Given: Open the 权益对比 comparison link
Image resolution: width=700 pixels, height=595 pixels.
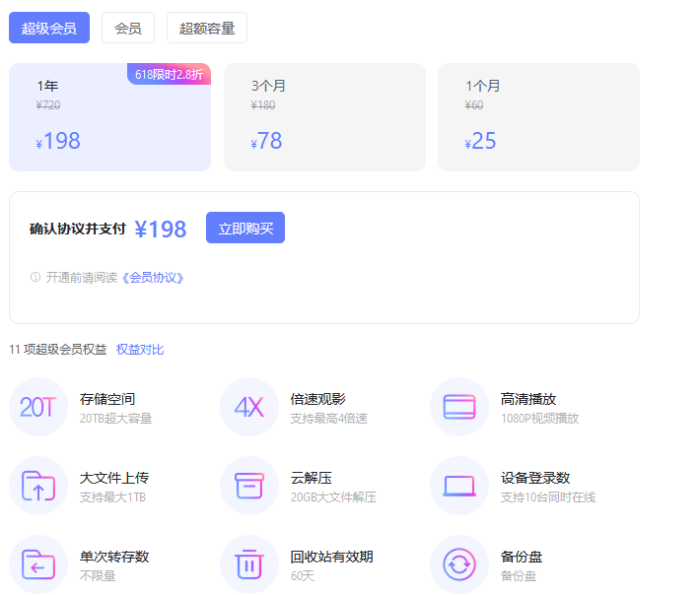Looking at the screenshot, I should point(140,350).
